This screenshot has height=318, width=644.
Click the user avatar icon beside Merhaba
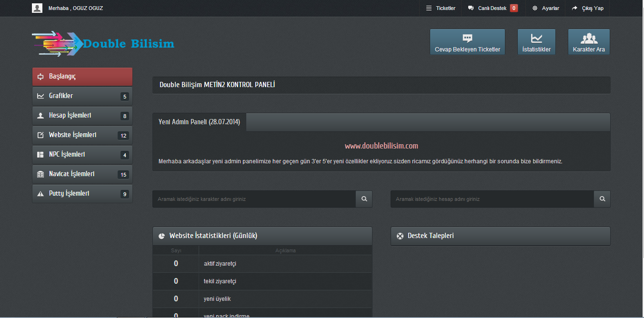pyautogui.click(x=37, y=8)
